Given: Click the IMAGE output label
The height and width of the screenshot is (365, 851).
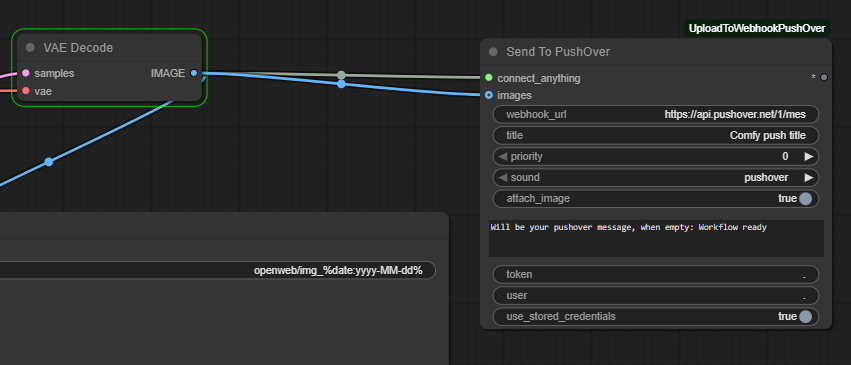Looking at the screenshot, I should click(x=168, y=73).
